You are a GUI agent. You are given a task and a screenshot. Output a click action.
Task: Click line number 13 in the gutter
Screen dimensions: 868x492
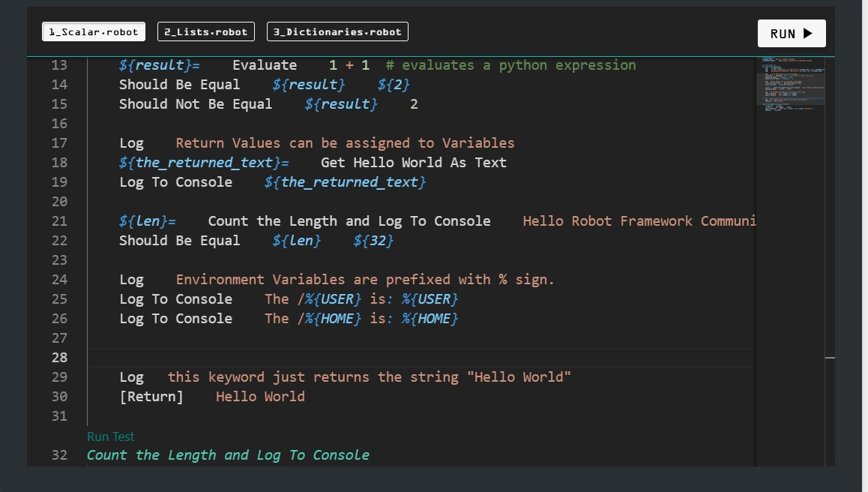(x=59, y=64)
